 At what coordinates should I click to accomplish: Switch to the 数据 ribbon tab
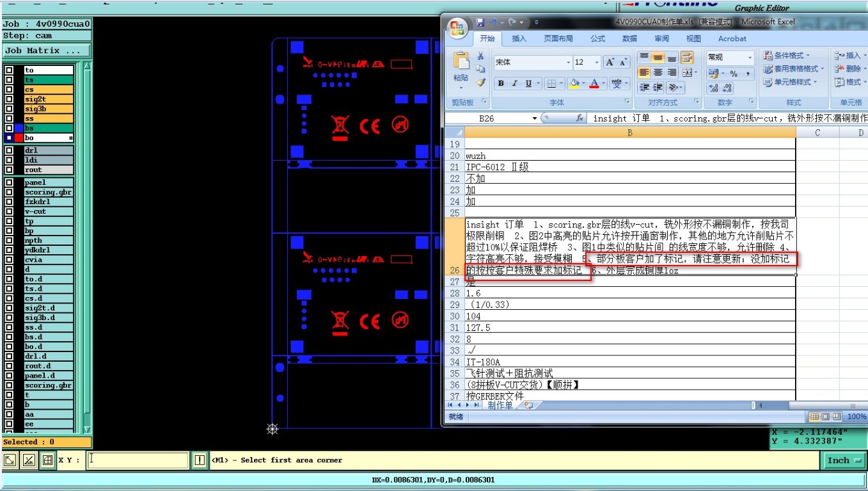point(630,39)
